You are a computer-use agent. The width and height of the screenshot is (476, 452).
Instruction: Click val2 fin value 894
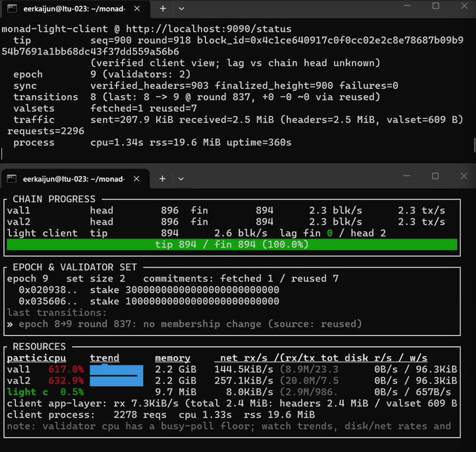pos(265,222)
